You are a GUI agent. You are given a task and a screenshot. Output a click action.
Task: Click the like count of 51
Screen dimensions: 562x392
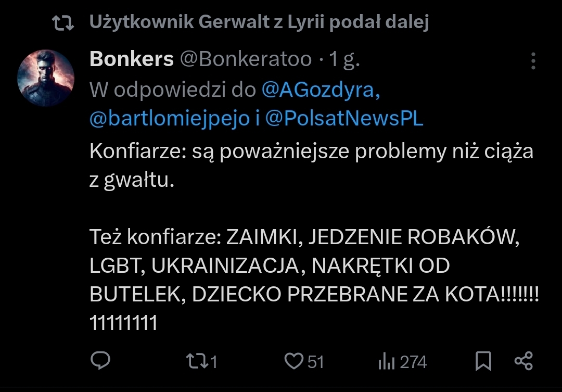point(315,361)
